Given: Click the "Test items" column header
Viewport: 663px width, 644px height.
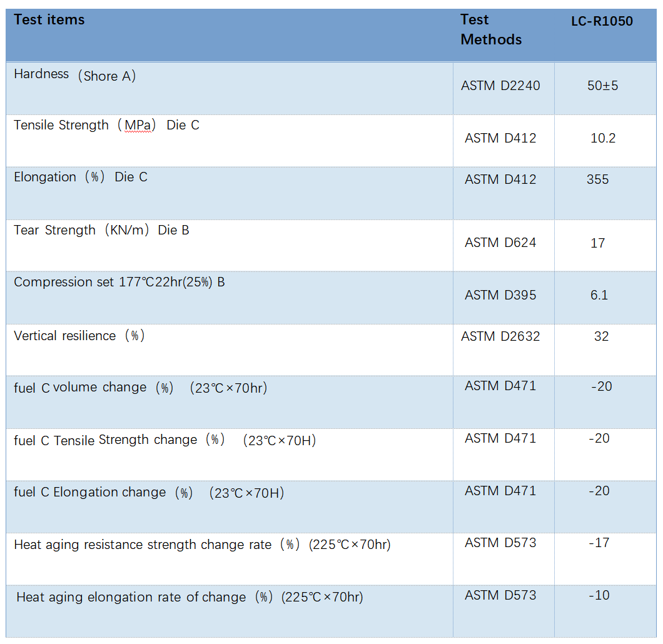Looking at the screenshot, I should [x=49, y=20].
